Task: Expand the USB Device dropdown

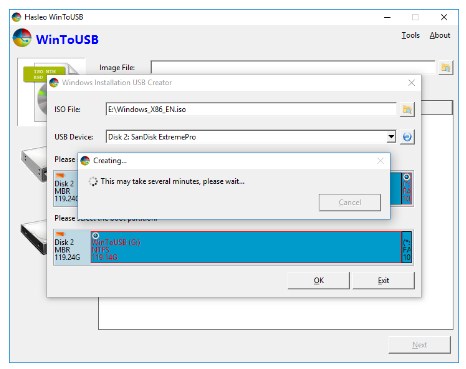Action: [391, 137]
